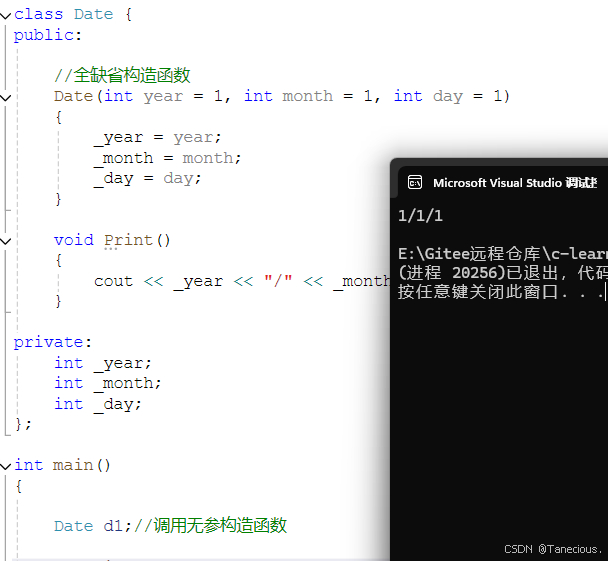The height and width of the screenshot is (561, 608).
Task: Click the 'public:' access specifier
Action: click(48, 36)
